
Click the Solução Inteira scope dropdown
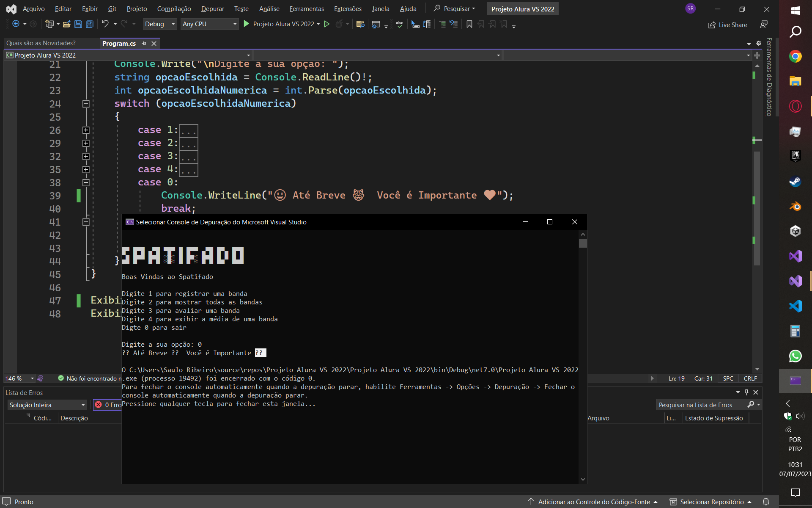(x=46, y=405)
